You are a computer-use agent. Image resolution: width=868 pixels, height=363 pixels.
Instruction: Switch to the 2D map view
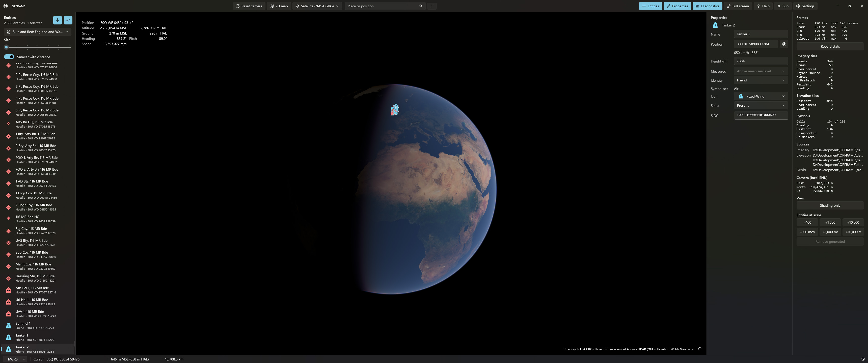279,6
